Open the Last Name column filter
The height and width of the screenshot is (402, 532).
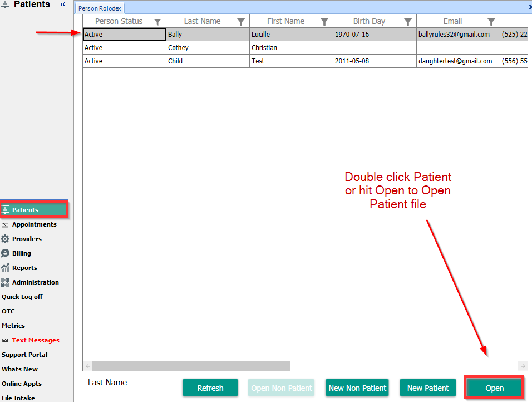click(x=241, y=21)
